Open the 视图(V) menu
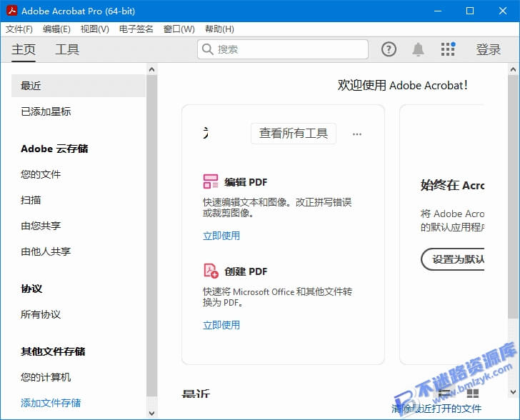The height and width of the screenshot is (420, 520). point(95,29)
